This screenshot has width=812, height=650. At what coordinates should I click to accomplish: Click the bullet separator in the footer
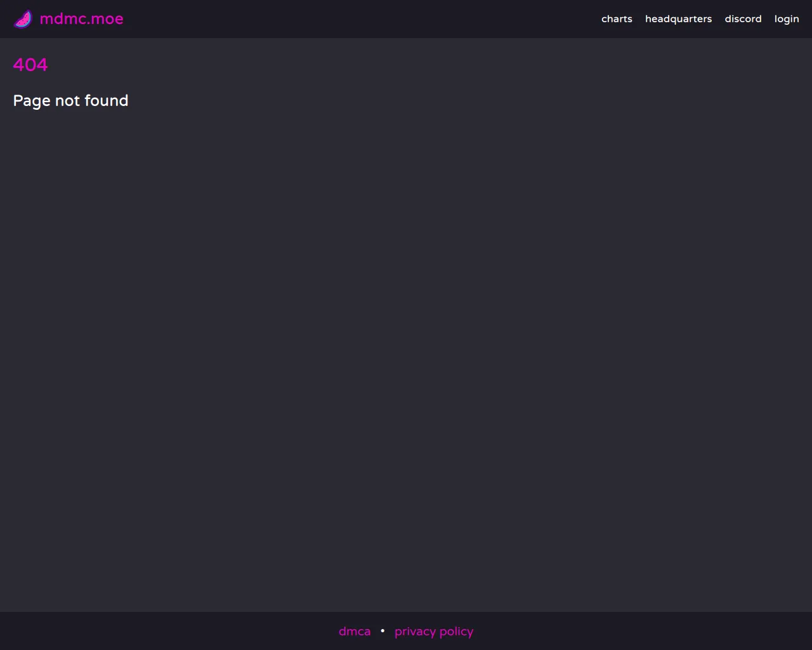(383, 631)
